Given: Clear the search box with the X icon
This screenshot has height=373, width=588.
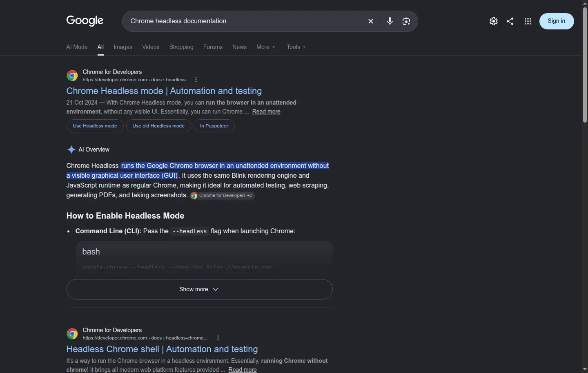Looking at the screenshot, I should tap(370, 21).
